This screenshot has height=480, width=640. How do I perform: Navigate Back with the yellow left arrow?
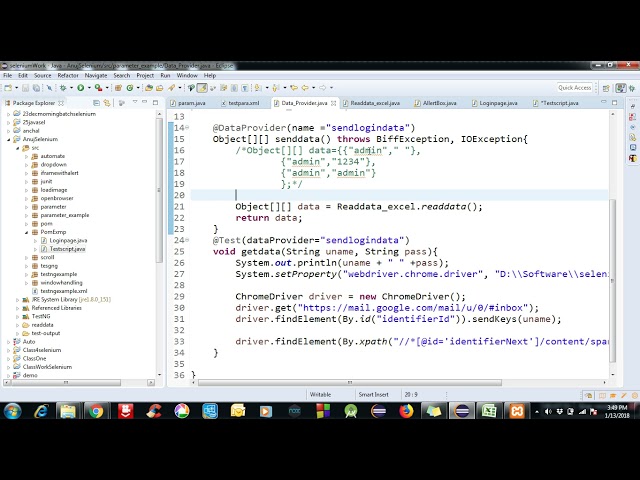305,88
